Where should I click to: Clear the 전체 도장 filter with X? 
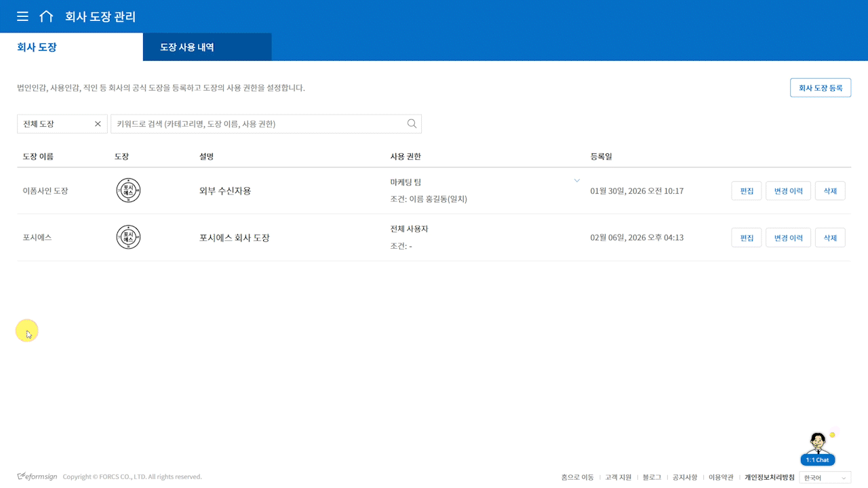98,124
